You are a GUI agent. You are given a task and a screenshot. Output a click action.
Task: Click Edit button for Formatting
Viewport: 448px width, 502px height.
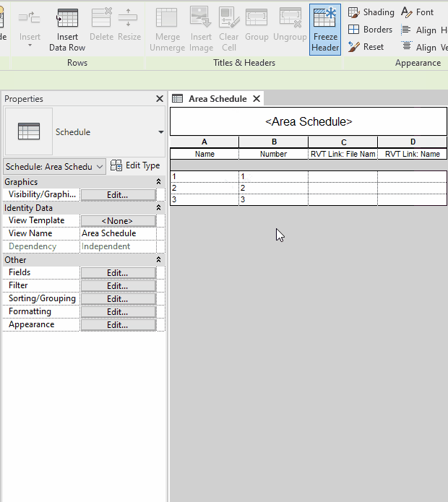pos(119,312)
